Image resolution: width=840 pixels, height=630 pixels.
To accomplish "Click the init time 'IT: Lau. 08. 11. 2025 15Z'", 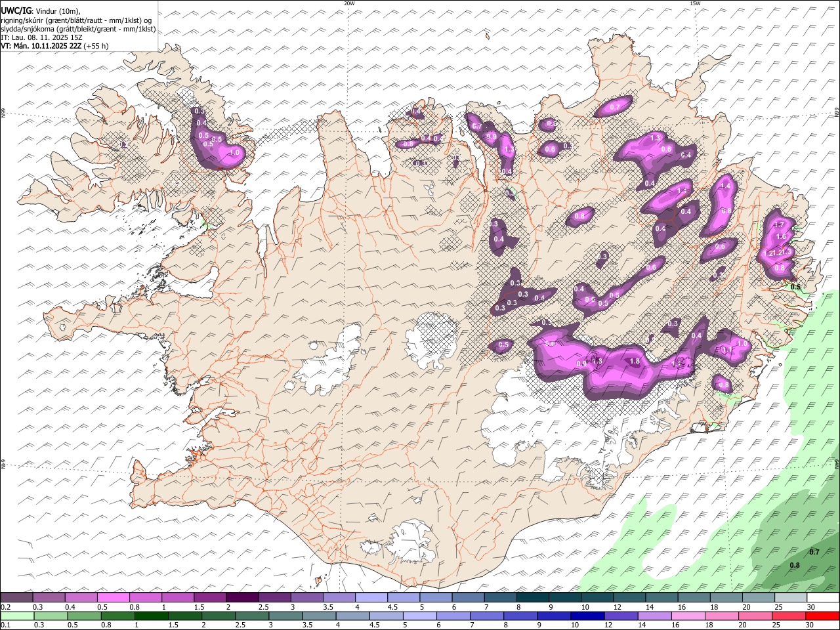I will click(41, 37).
